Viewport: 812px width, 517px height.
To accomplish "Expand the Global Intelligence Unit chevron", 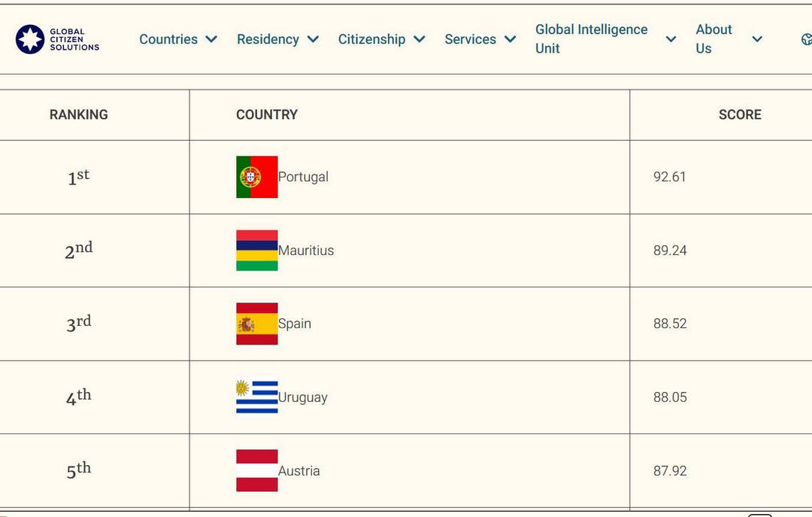I will [671, 39].
